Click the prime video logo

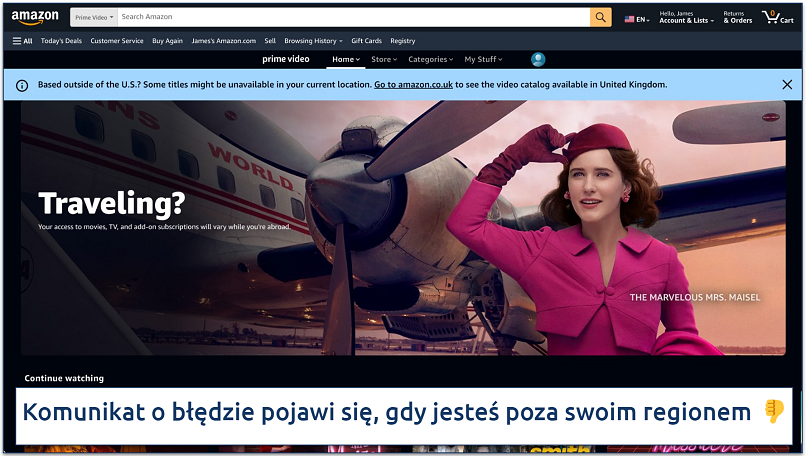286,59
